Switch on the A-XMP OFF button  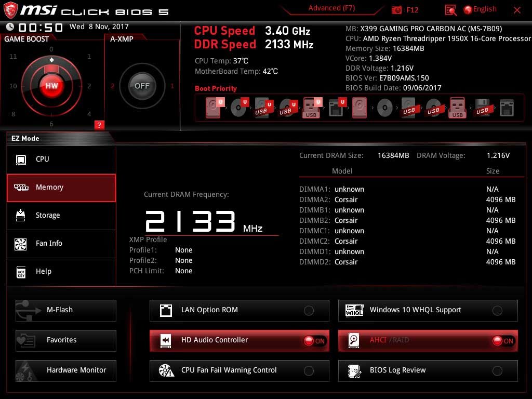[142, 86]
